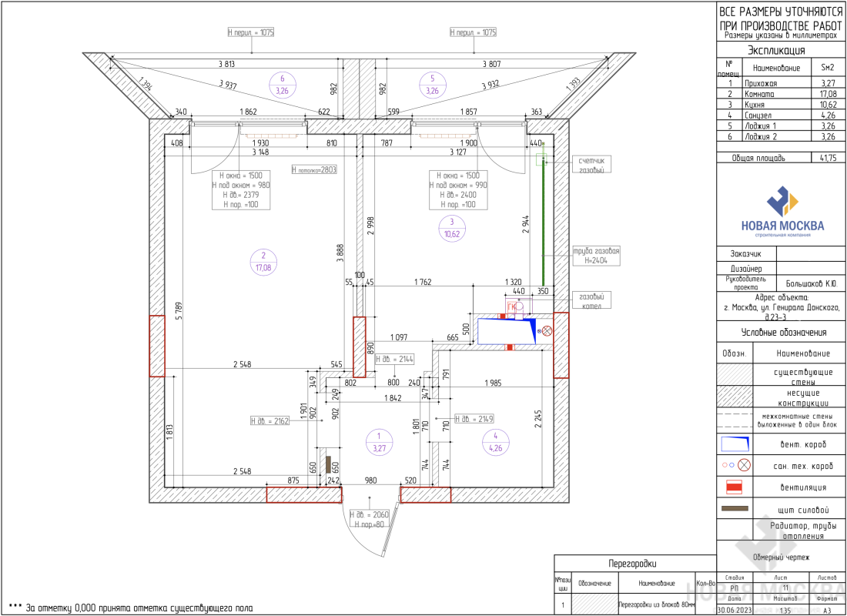
Task: Click hallway room marker 1 on plan
Action: 378,441
